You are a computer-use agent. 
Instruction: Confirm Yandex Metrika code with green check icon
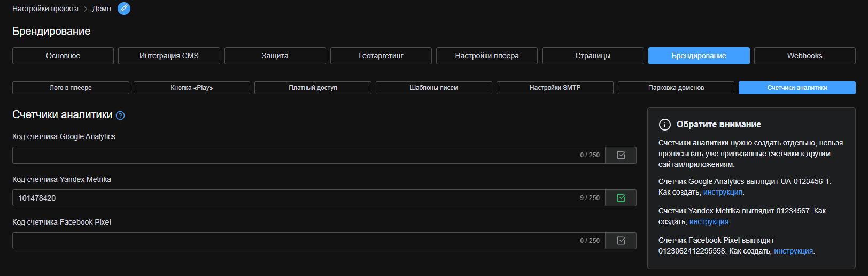coord(621,198)
